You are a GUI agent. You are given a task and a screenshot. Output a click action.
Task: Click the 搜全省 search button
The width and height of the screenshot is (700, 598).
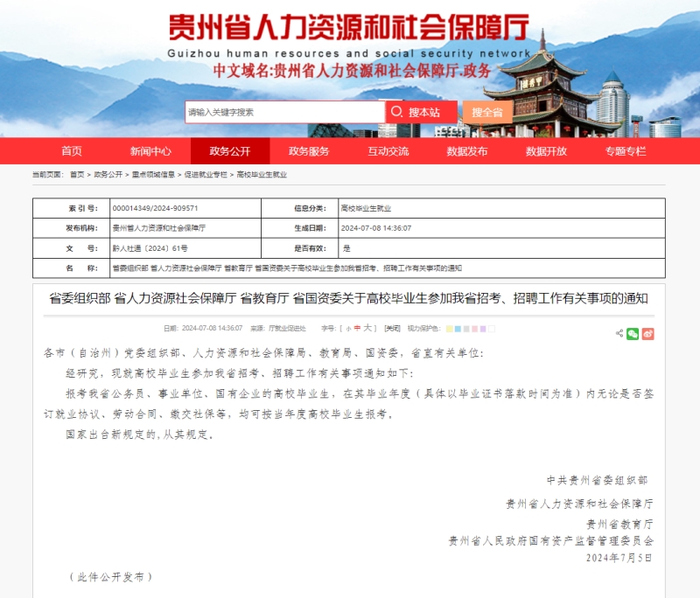[487, 112]
